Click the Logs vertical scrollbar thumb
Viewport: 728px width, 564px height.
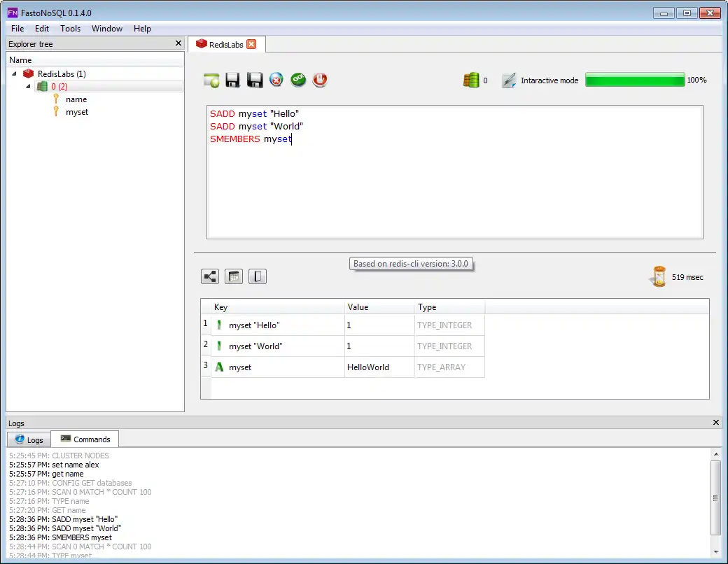[715, 498]
